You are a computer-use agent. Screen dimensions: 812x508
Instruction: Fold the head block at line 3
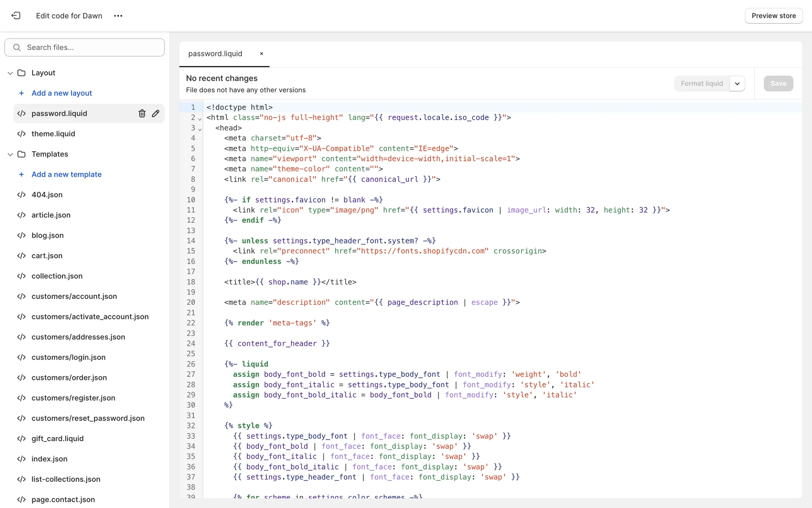(x=200, y=129)
